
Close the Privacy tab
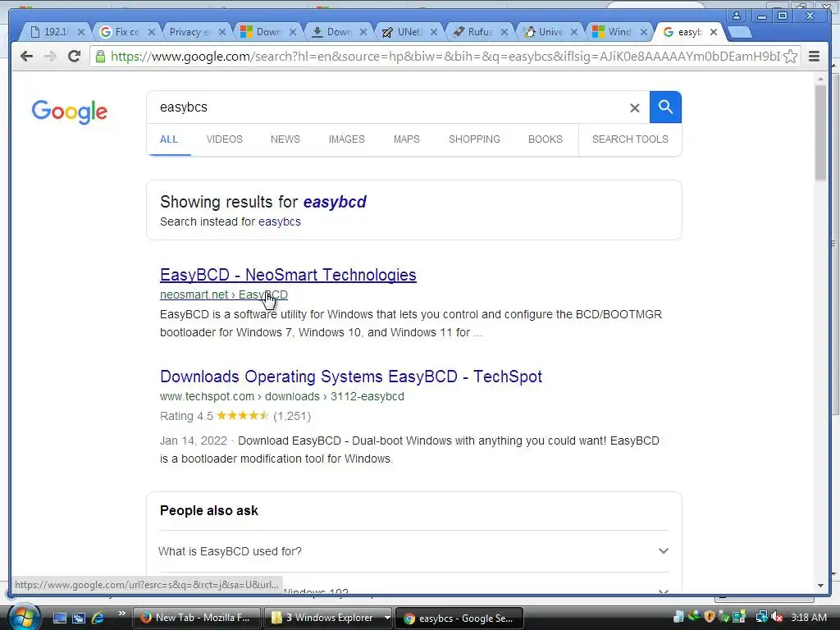coord(222,32)
